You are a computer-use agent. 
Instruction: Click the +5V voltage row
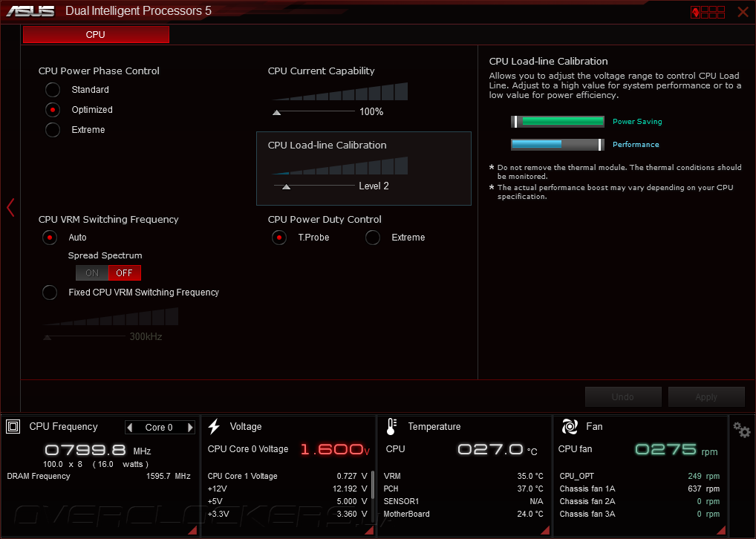click(287, 501)
